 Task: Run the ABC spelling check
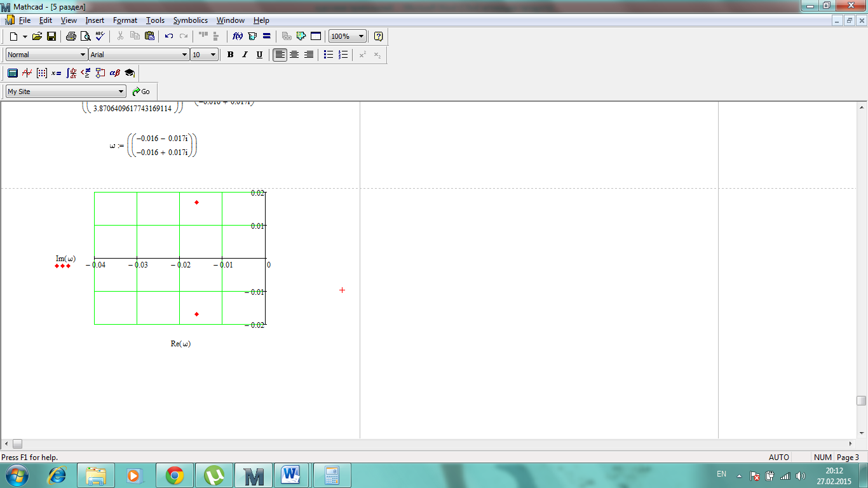pyautogui.click(x=100, y=36)
